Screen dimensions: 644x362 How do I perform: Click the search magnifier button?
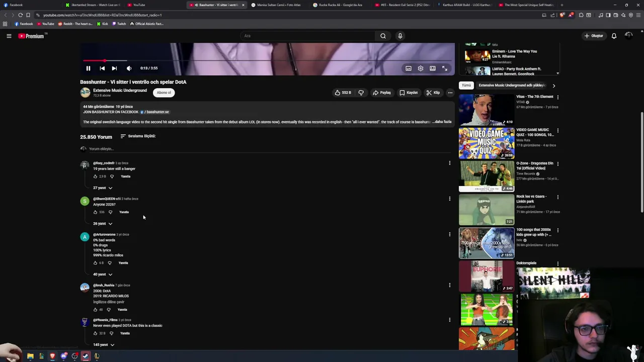pos(383,36)
